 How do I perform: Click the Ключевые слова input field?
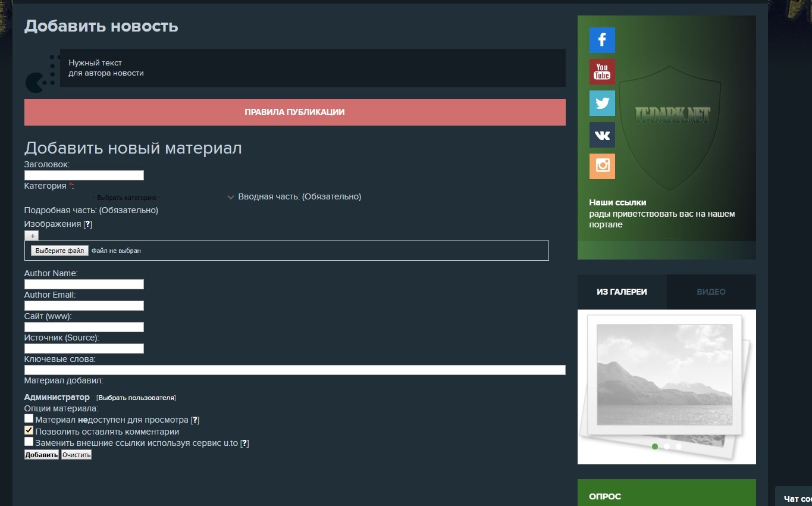point(294,370)
